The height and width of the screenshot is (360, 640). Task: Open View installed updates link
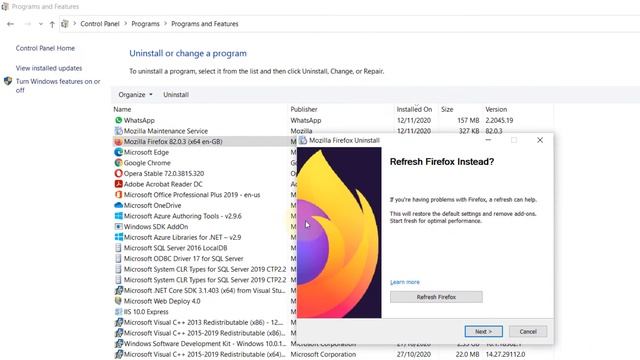coord(49,68)
